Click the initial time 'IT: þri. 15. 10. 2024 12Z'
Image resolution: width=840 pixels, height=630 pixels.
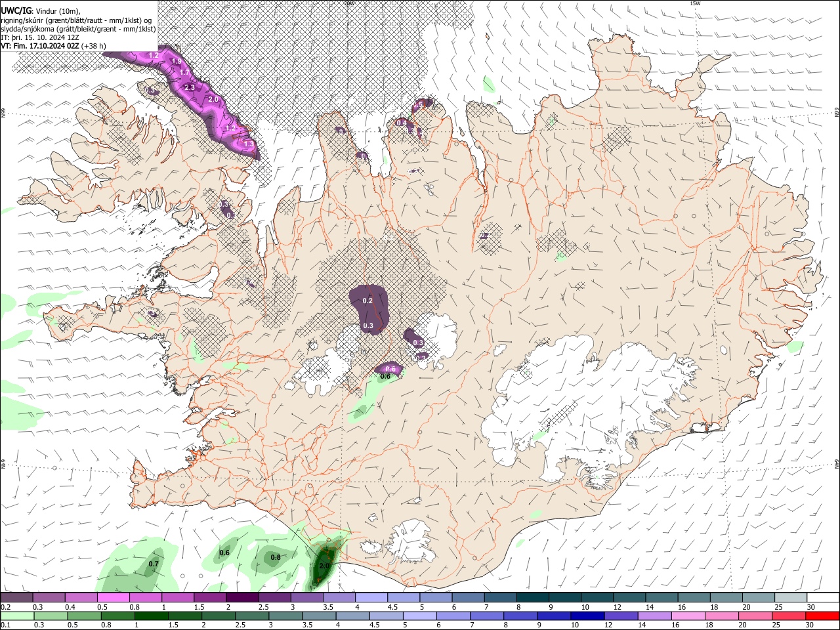coord(41,37)
